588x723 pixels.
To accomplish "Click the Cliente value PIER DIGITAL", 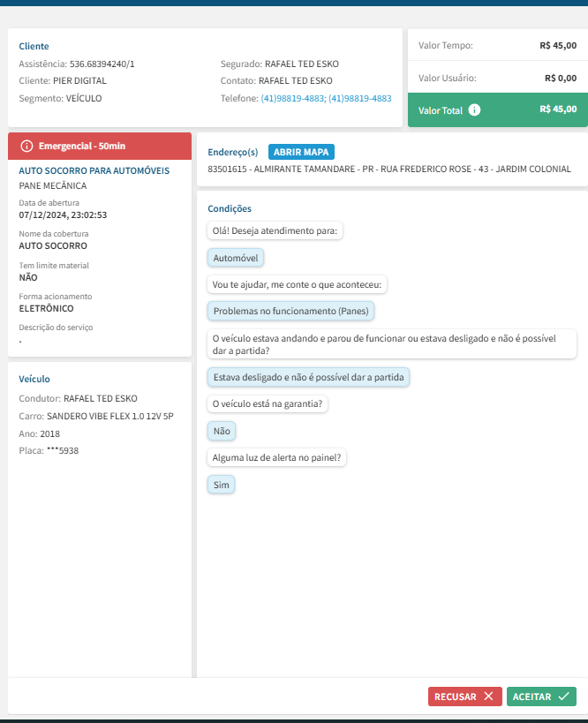I will (79, 80).
